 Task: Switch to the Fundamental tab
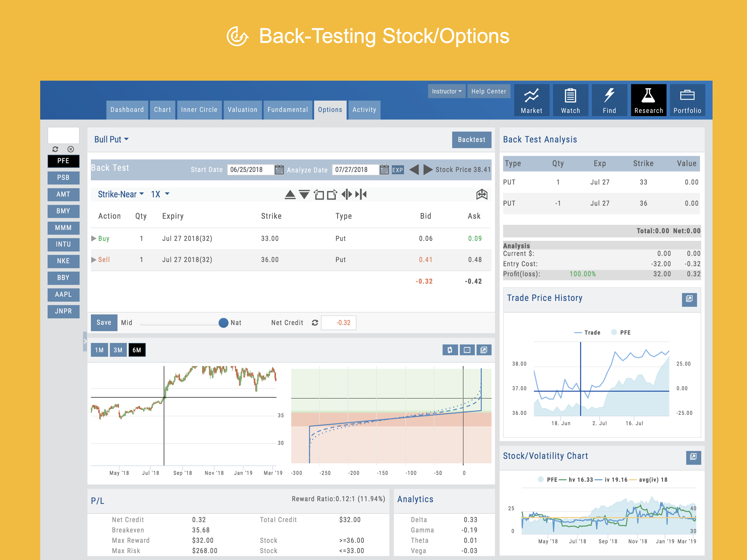(287, 110)
